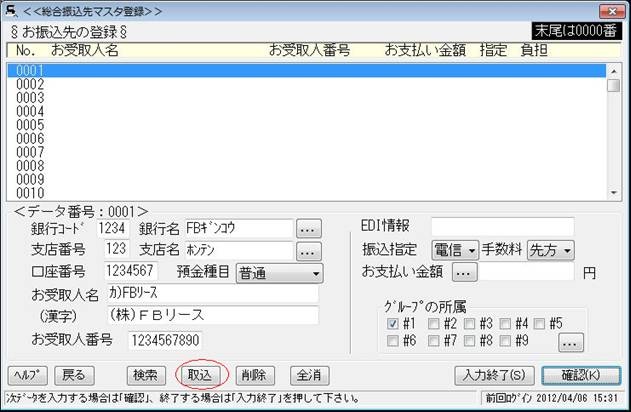The height and width of the screenshot is (412, 631).
Task: Open the 振込指定 dropdown showing 電信
Action: [455, 250]
